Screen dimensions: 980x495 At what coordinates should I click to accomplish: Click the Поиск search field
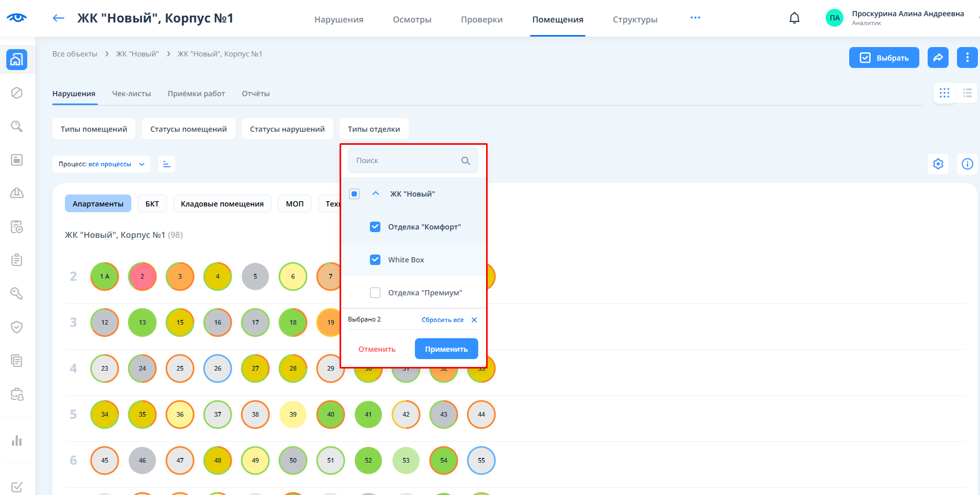(x=405, y=160)
